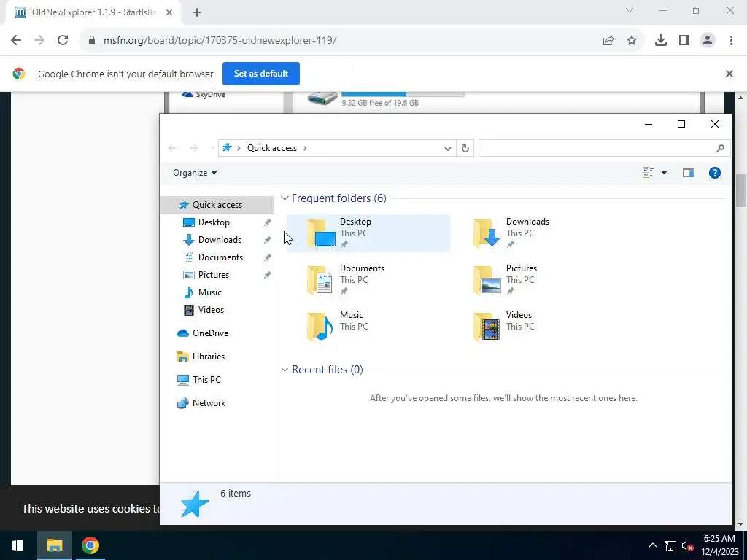Dismiss the default browser infobar
Viewport: 747px width, 560px height.
(729, 74)
